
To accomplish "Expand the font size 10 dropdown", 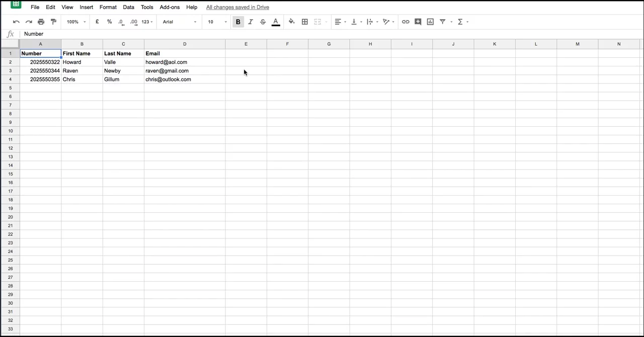I will (217, 22).
